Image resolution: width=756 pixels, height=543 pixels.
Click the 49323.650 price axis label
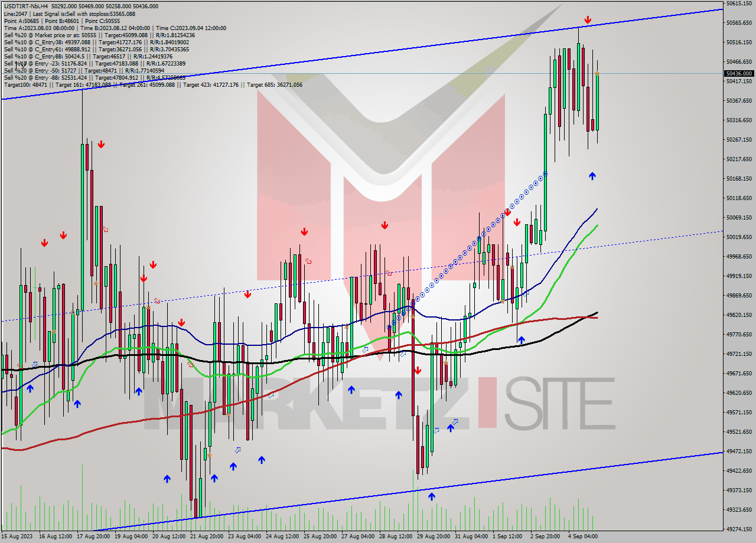[739, 510]
